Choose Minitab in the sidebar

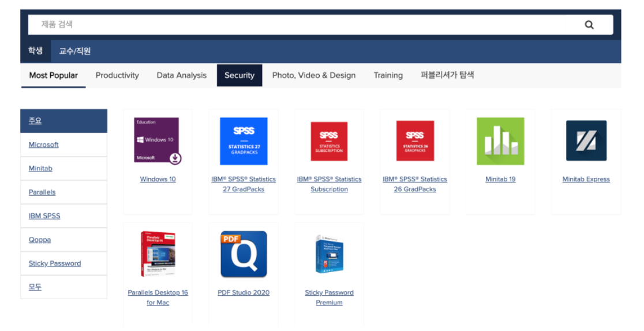click(63, 169)
